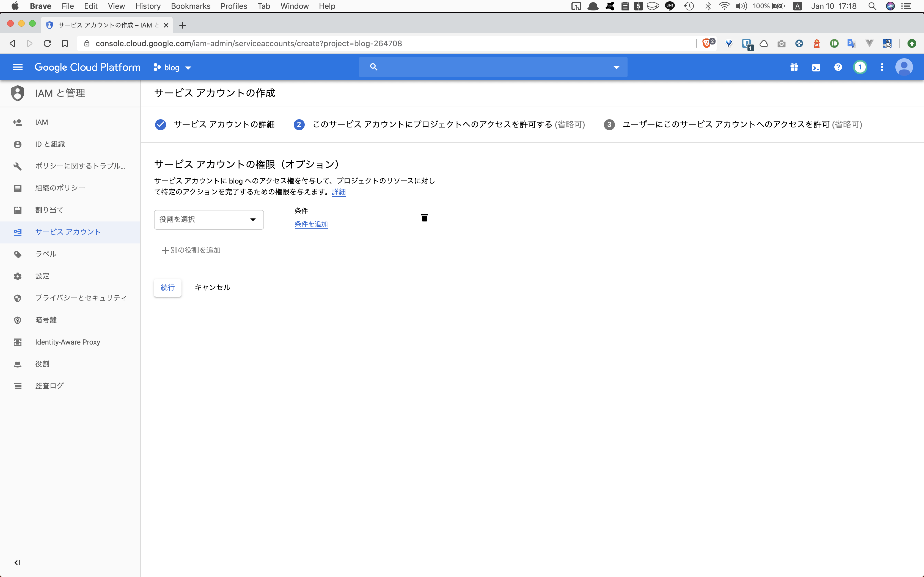
Task: Open the Bookmarks menu
Action: click(191, 6)
